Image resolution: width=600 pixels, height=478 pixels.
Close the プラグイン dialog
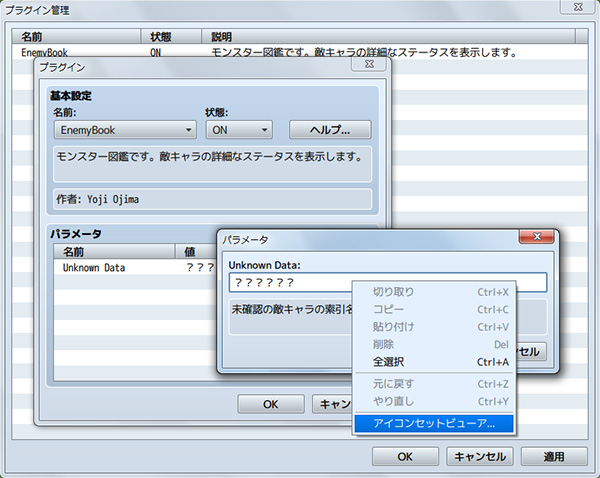pyautogui.click(x=369, y=64)
